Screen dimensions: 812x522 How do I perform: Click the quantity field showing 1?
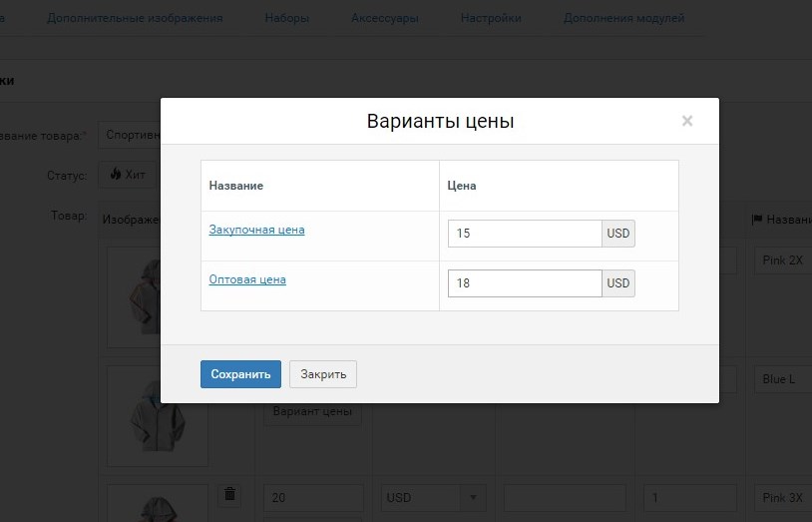pyautogui.click(x=690, y=498)
